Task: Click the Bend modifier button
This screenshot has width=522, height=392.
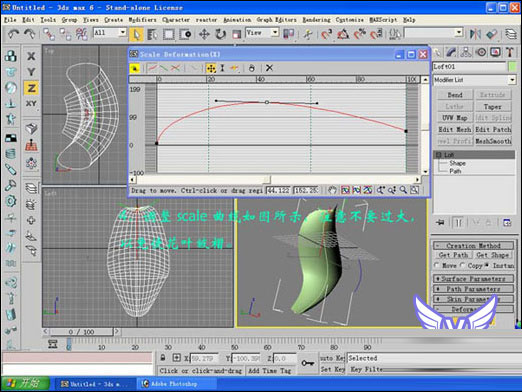Action: (x=455, y=95)
